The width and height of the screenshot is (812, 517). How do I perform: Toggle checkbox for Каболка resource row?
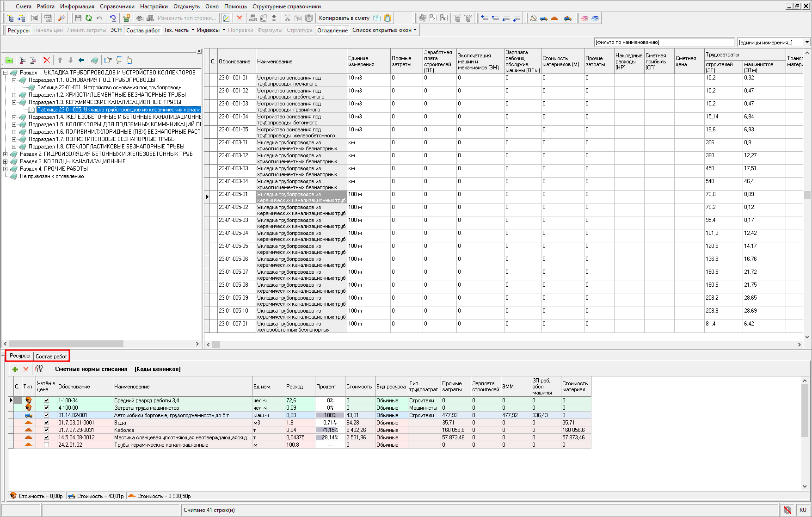tap(46, 430)
